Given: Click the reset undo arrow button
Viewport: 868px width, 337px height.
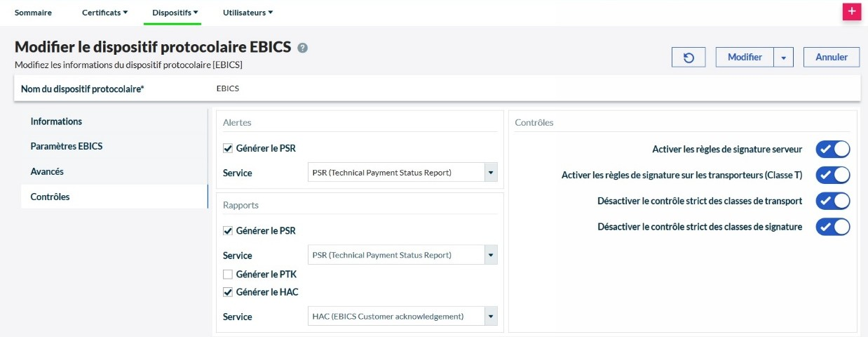Looking at the screenshot, I should tap(689, 58).
